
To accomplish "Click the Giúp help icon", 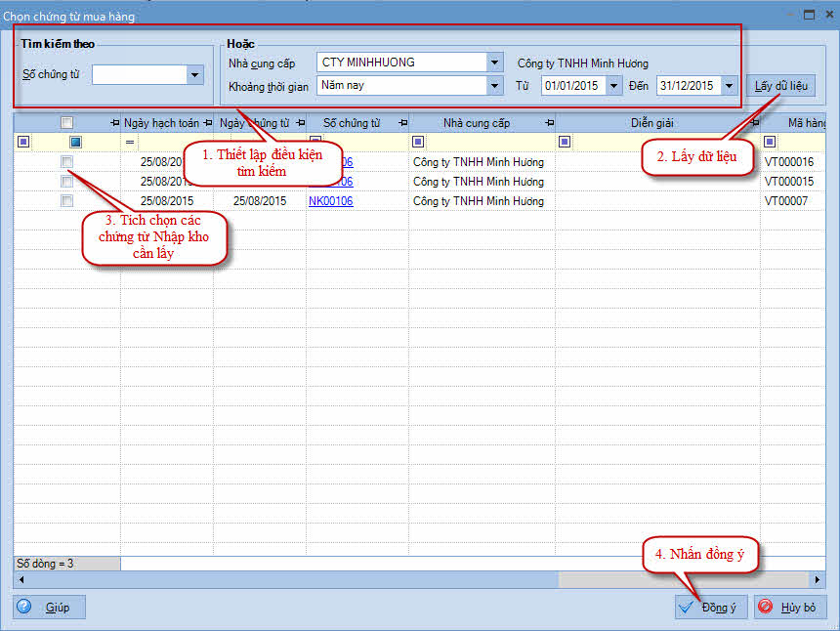I will click(24, 607).
